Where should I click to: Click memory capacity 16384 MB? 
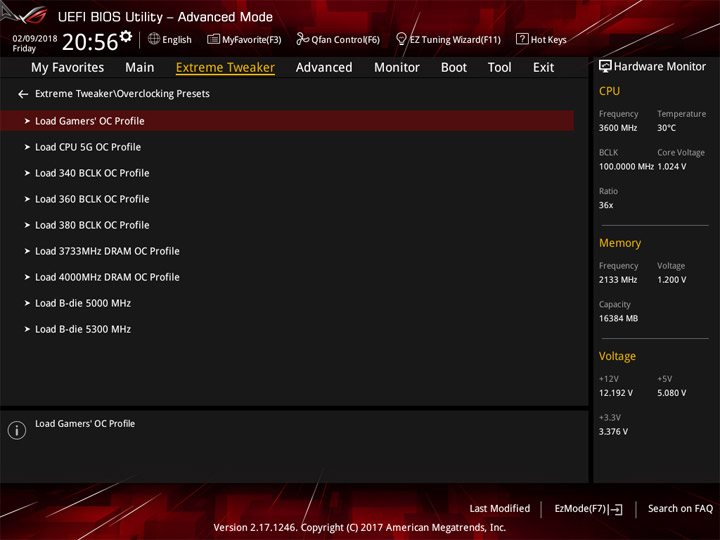coord(619,319)
